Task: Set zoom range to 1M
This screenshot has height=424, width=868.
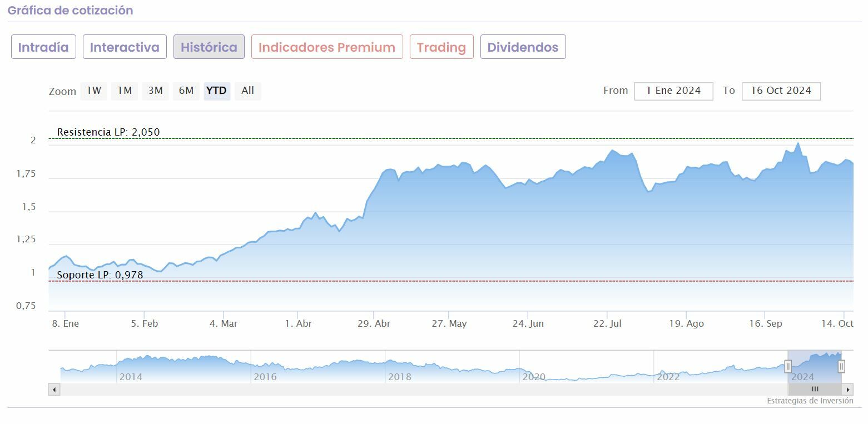Action: [125, 91]
